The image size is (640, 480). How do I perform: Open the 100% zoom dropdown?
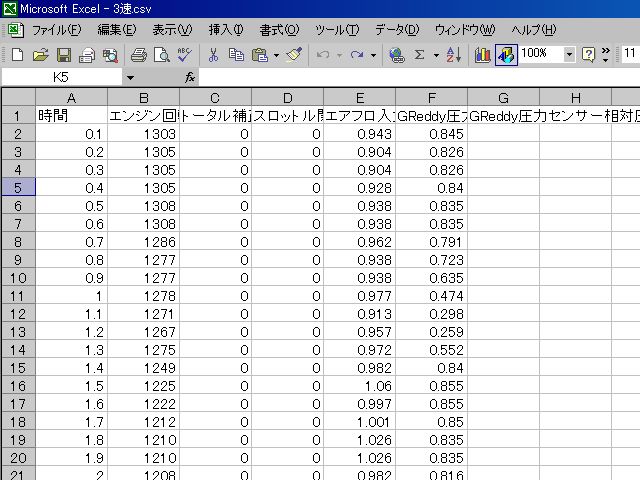tap(569, 54)
